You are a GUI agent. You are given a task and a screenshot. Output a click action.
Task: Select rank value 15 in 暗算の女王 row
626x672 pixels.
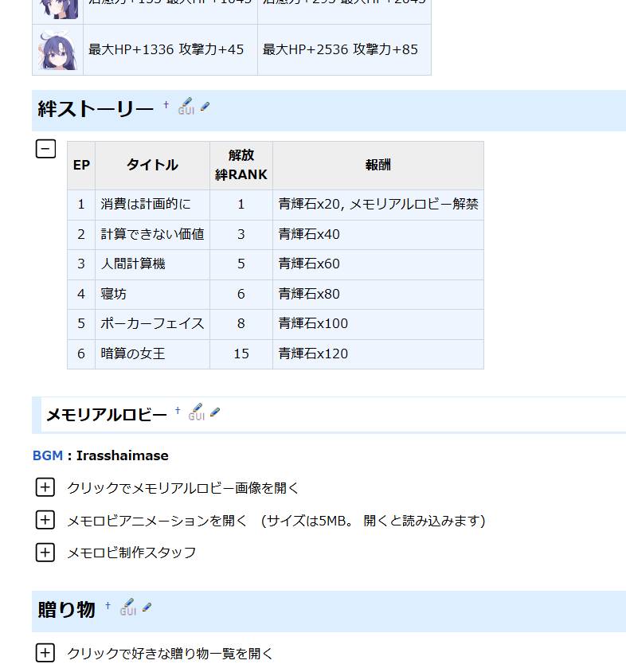coord(241,354)
